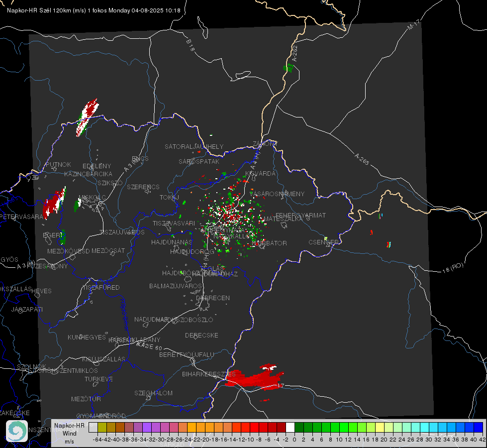Click the SÁTORALJAÚJHELY city label

click(x=194, y=147)
